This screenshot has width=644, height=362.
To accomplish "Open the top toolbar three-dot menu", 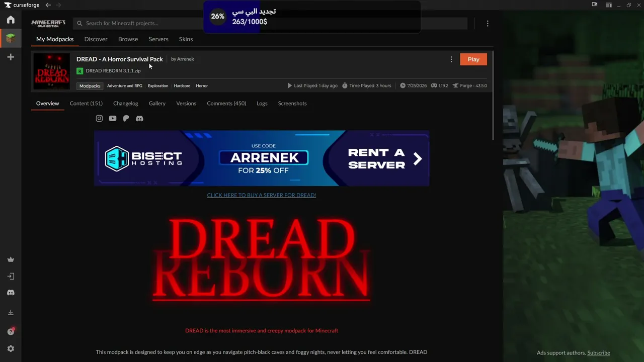I will point(488,23).
